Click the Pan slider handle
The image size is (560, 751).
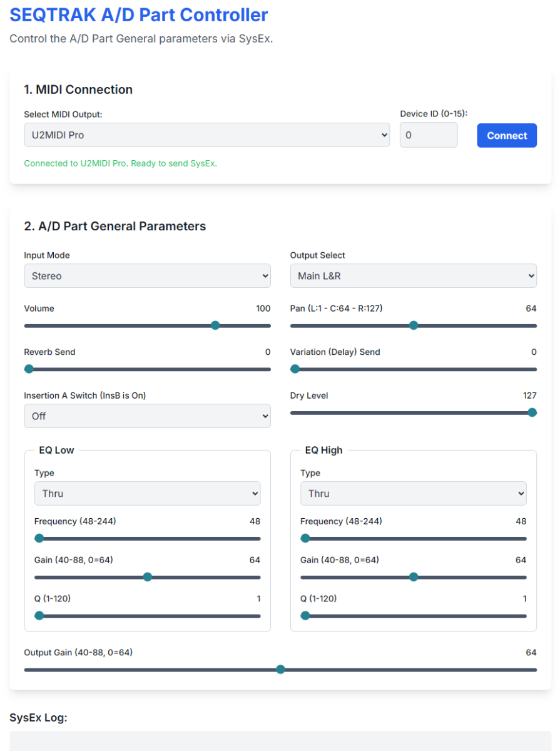tap(414, 325)
